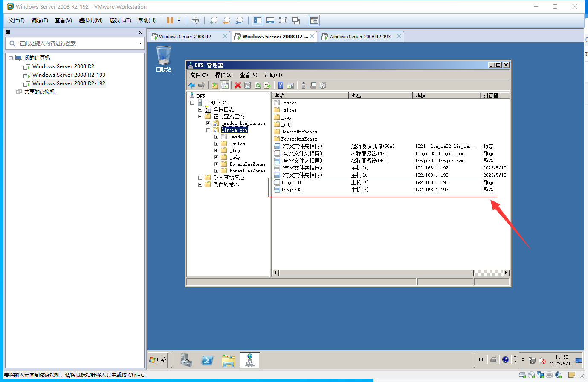Open Windows Explorer from guest taskbar
The image size is (588, 382).
(229, 360)
